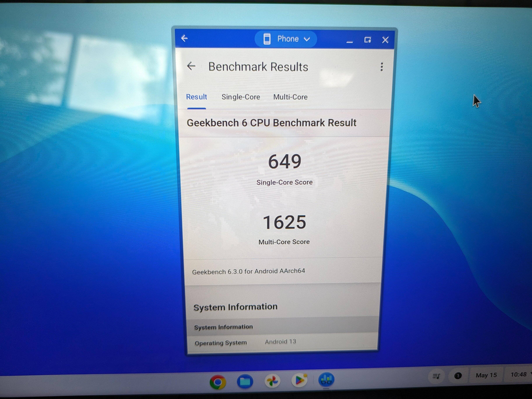Open Google Photos from the shelf

coord(273,381)
